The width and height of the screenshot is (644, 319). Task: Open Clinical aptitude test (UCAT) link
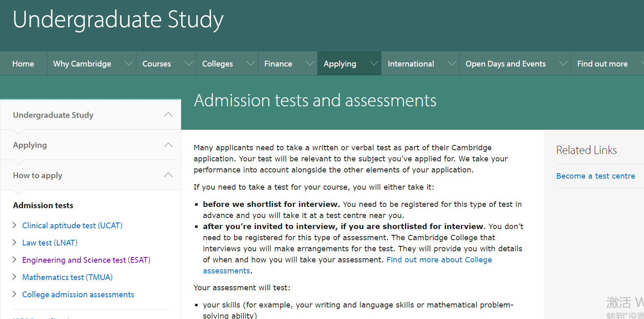pyautogui.click(x=72, y=225)
